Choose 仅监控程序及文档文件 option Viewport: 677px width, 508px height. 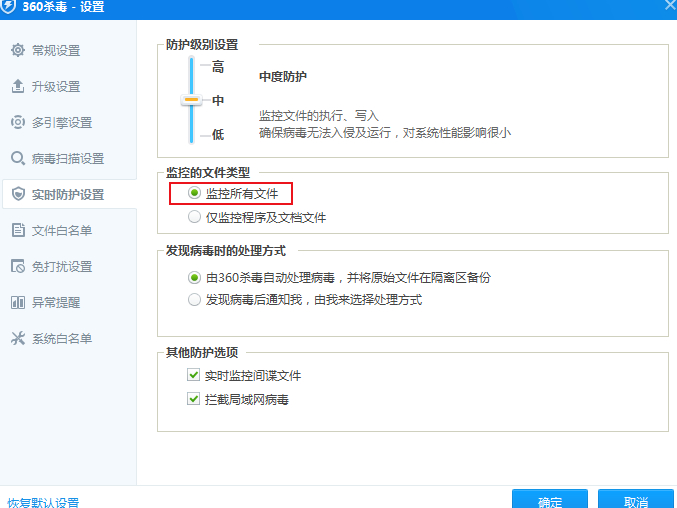[194, 217]
